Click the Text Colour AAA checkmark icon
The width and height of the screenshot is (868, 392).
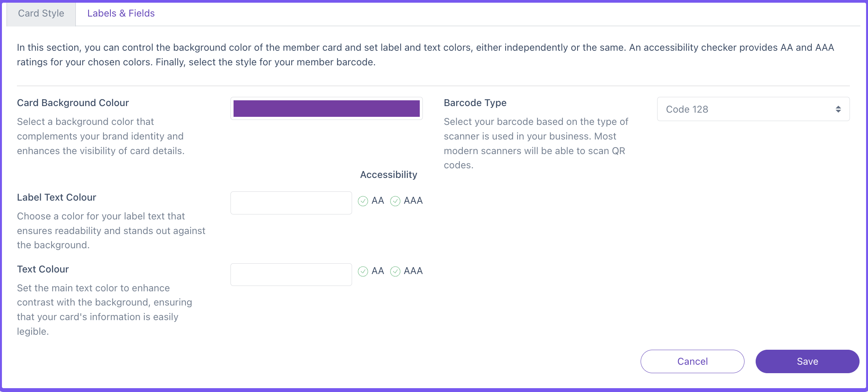tap(395, 271)
